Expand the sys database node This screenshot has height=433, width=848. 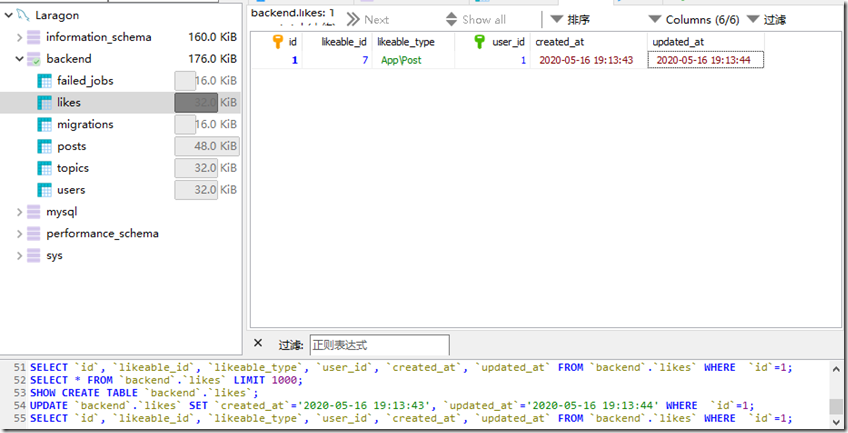tap(19, 255)
